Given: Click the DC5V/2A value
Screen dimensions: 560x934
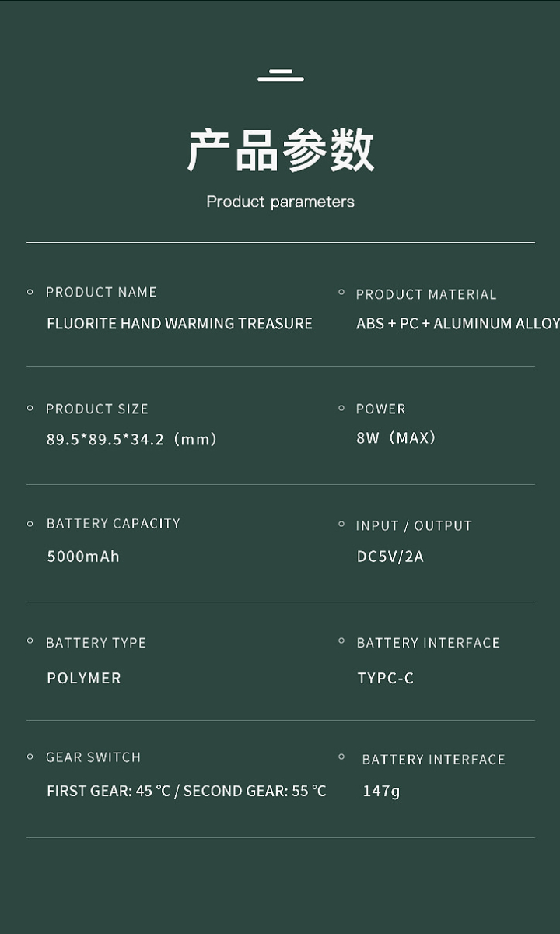Looking at the screenshot, I should (x=390, y=557).
